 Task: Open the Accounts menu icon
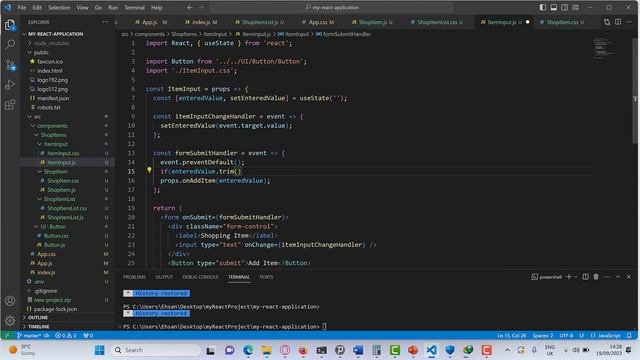point(10,301)
